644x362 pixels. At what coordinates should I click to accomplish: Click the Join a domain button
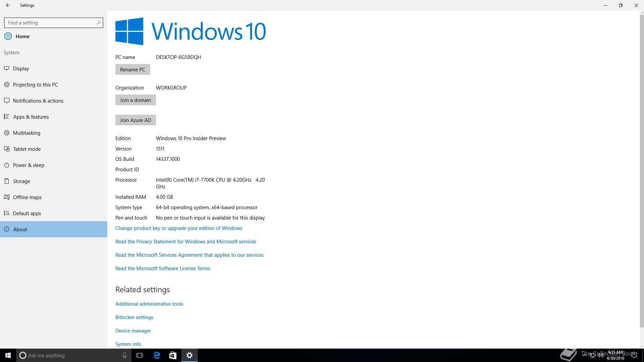pos(136,100)
